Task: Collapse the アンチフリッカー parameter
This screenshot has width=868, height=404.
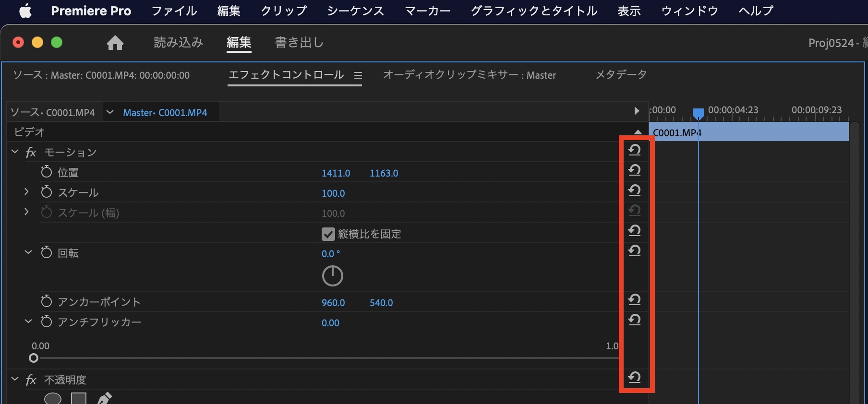Action: pos(28,321)
